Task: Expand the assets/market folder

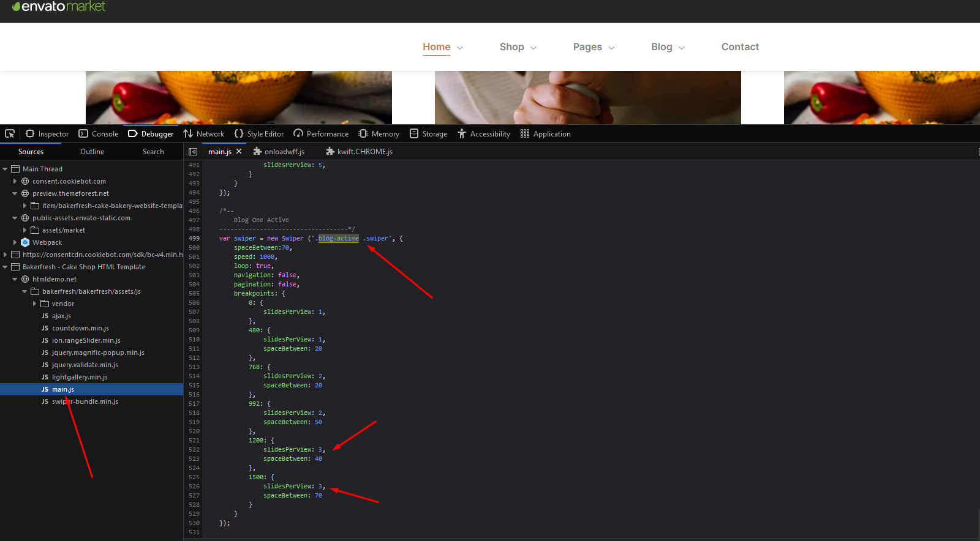Action: [24, 230]
